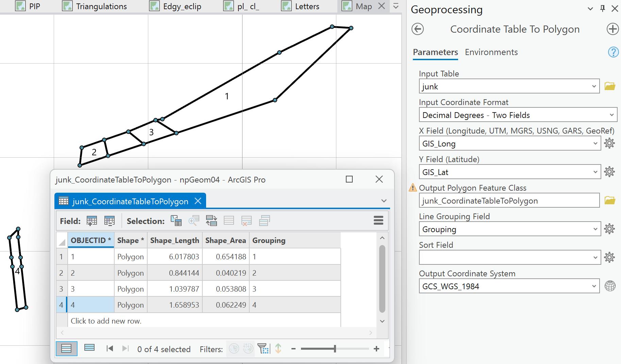This screenshot has width=621, height=364.
Task: Open the Line Grouping Field dropdown
Action: click(594, 229)
